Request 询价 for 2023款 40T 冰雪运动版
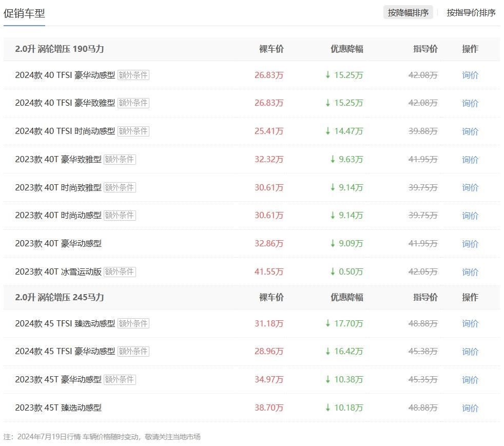Viewport: 504px width, 446px height. (x=470, y=272)
